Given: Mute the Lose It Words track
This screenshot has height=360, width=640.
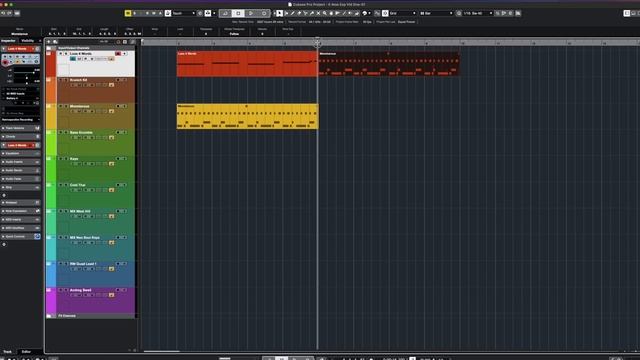Looking at the screenshot, I should pyautogui.click(x=61, y=53).
